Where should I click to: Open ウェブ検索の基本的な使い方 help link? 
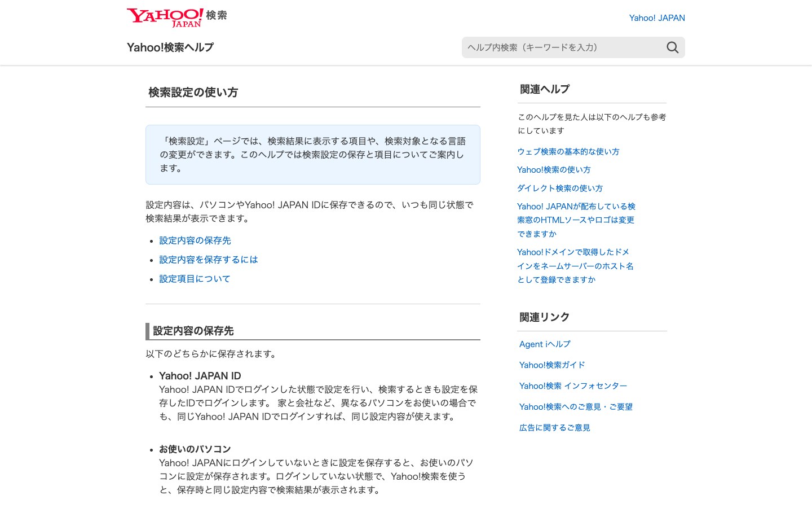(x=568, y=152)
